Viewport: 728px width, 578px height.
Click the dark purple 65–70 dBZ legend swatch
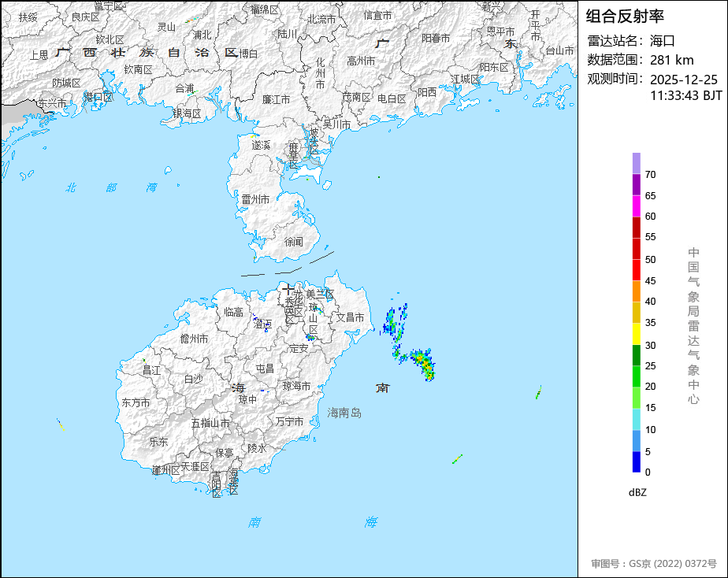pos(636,184)
